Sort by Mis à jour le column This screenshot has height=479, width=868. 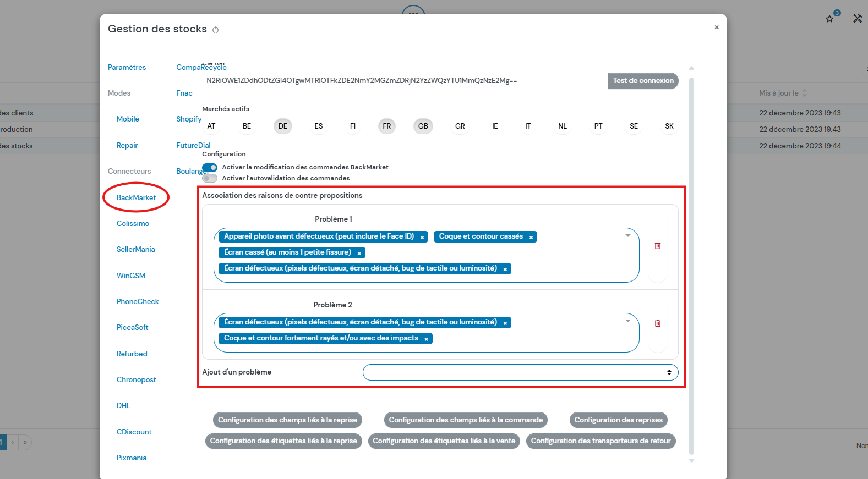pos(783,93)
